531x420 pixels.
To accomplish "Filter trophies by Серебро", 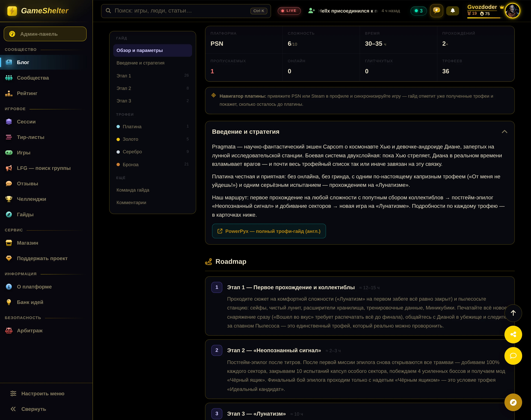I will point(152,152).
